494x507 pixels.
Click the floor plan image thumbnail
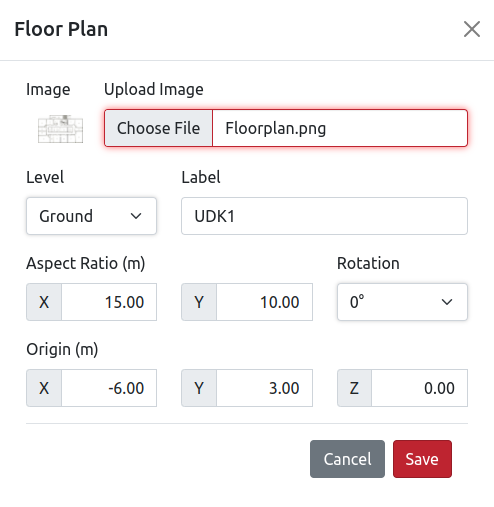(x=60, y=129)
